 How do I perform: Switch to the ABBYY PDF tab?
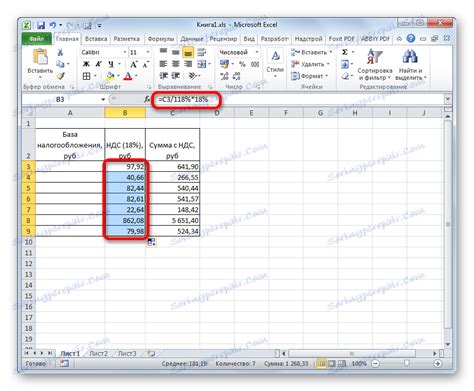pyautogui.click(x=375, y=39)
